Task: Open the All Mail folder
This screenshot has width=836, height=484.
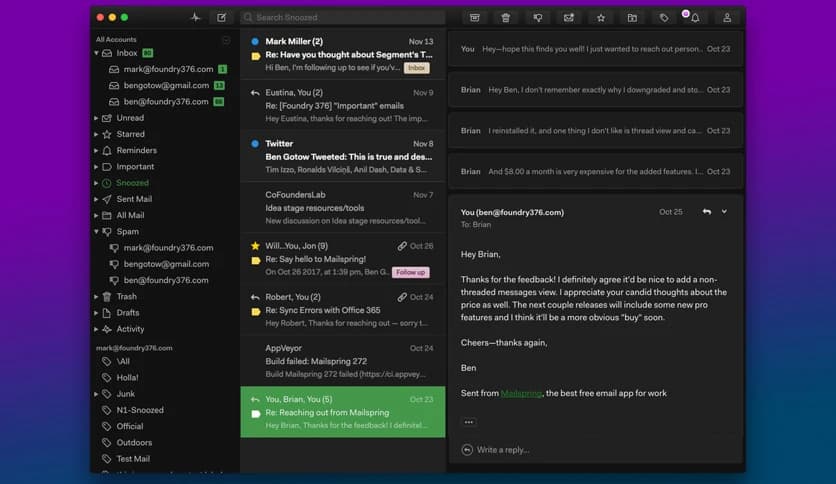Action: click(130, 215)
